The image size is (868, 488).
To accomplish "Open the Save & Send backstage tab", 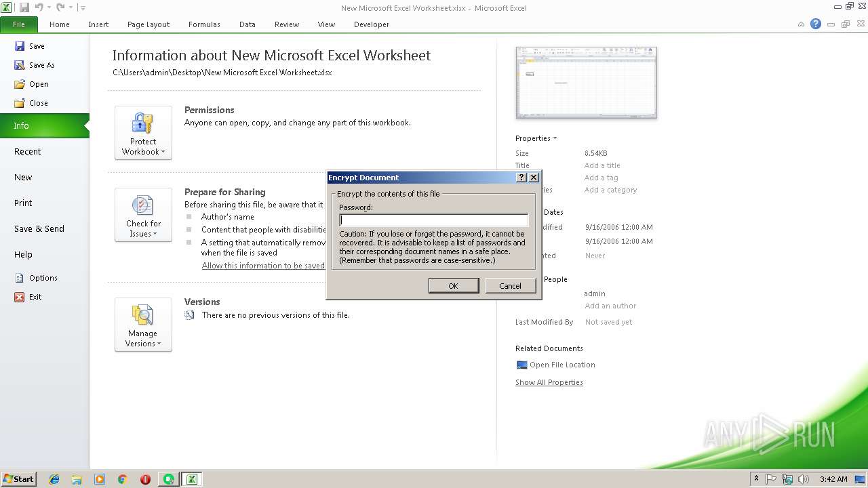I will 44,228.
